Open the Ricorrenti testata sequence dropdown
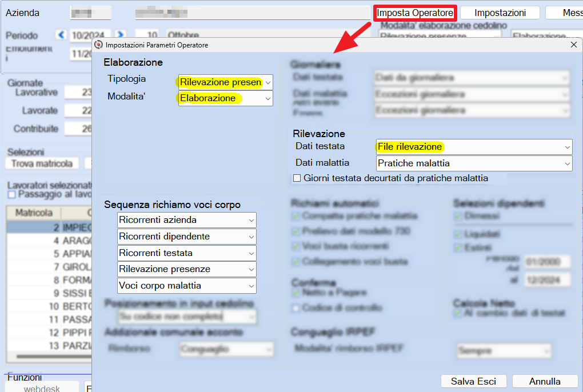Image resolution: width=583 pixels, height=392 pixels. [x=187, y=253]
